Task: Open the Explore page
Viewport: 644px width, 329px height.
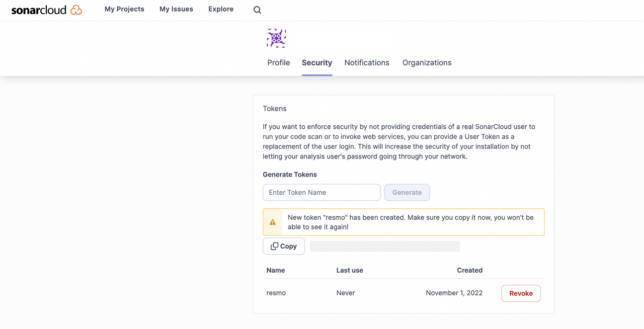Action: 221,9
